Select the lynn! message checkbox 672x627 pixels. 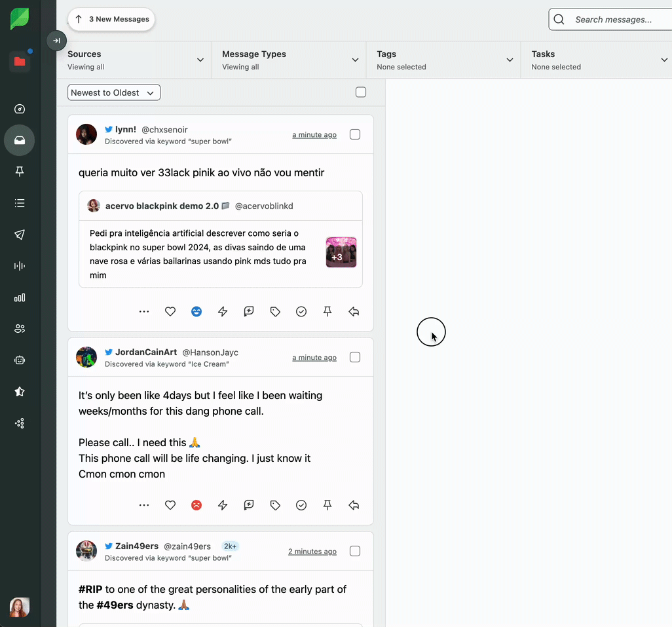point(355,134)
